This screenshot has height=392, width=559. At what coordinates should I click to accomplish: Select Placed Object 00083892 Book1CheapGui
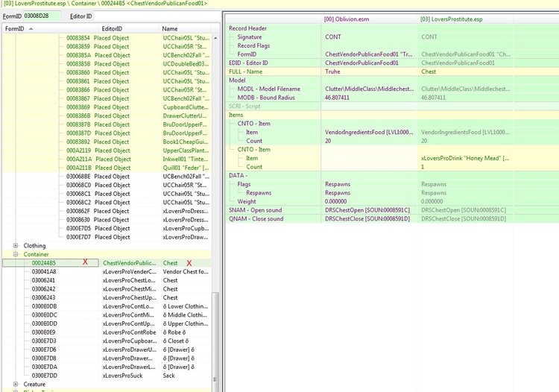coord(107,142)
